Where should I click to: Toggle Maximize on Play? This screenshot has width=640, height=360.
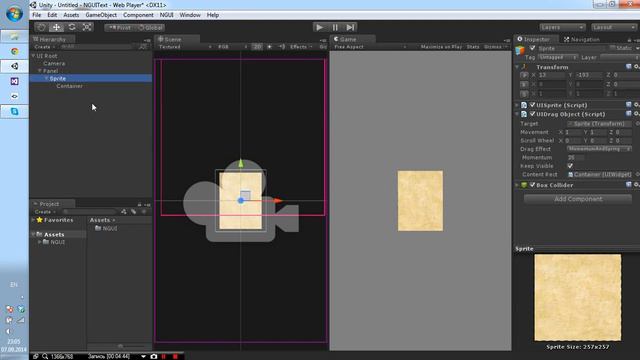[441, 47]
